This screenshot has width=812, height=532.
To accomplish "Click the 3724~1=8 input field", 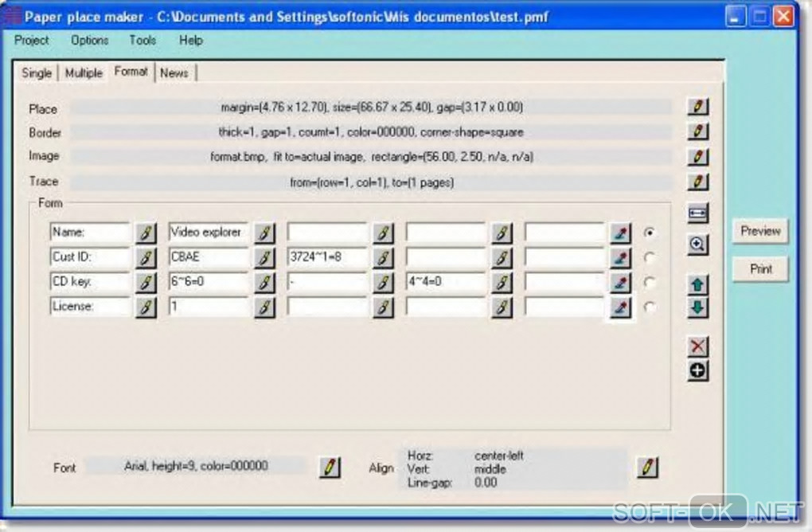I will (x=327, y=257).
